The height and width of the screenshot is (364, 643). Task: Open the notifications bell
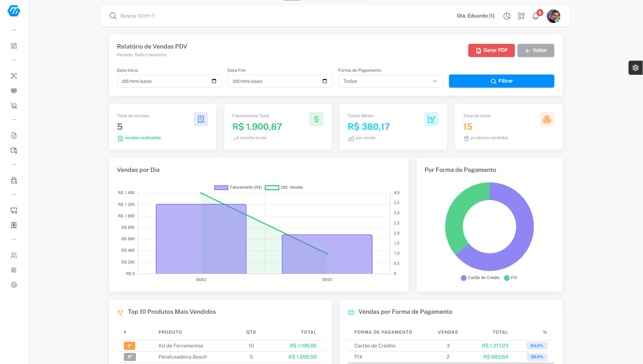point(535,16)
